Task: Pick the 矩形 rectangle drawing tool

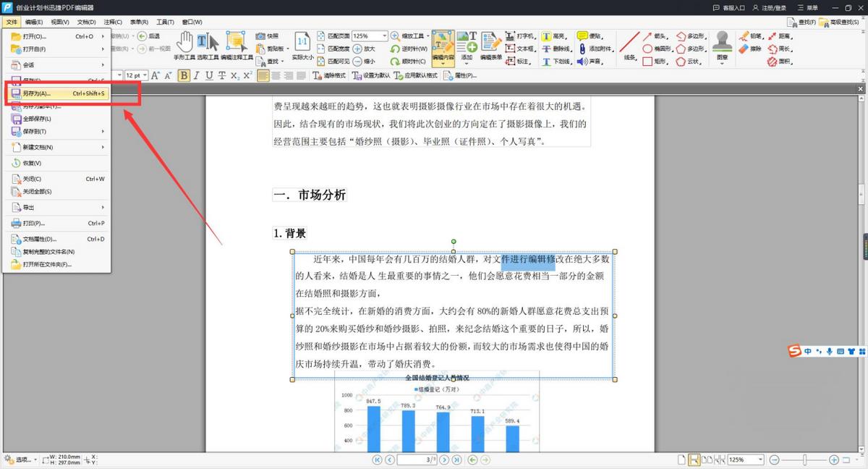Action: pos(657,60)
